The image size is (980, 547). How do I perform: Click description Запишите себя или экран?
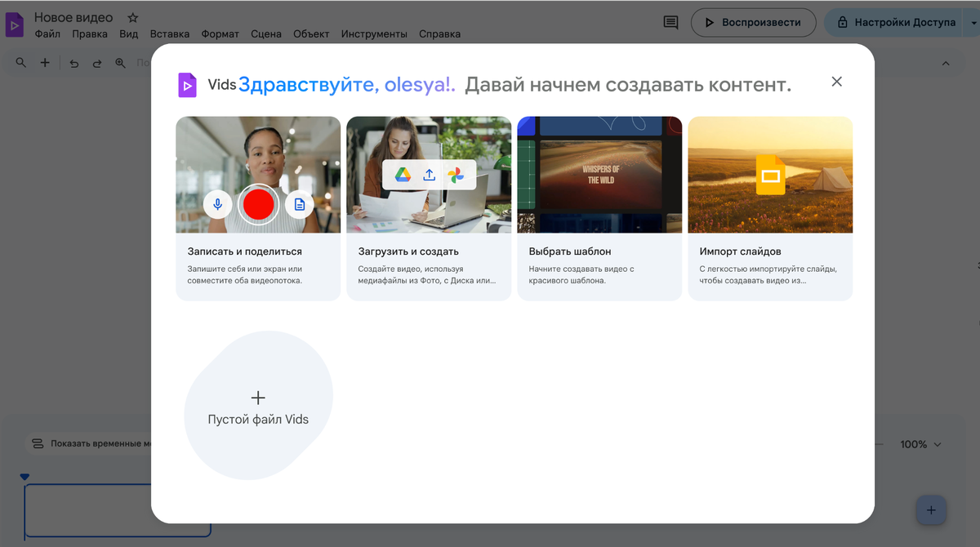coord(244,274)
